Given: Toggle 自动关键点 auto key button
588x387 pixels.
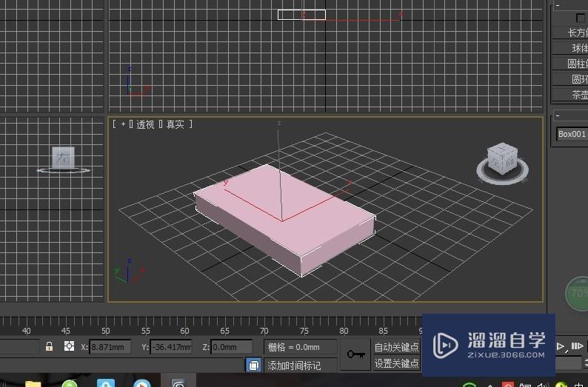Looking at the screenshot, I should tap(396, 347).
